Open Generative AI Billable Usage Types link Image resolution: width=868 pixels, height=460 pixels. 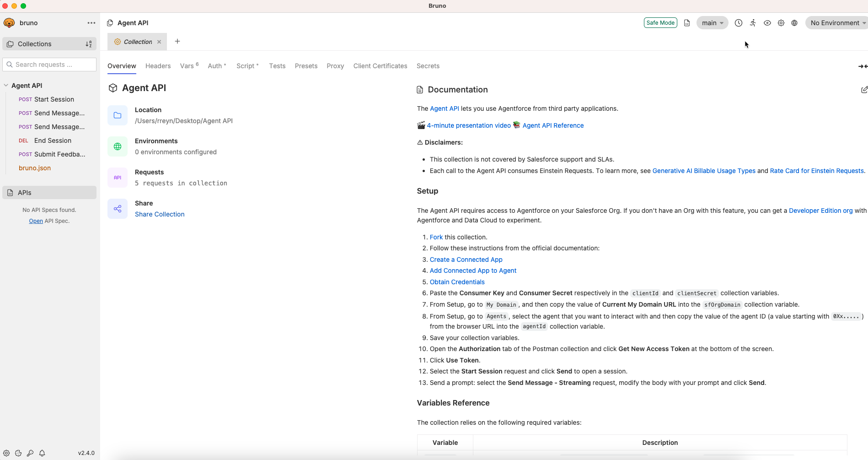[x=704, y=171]
